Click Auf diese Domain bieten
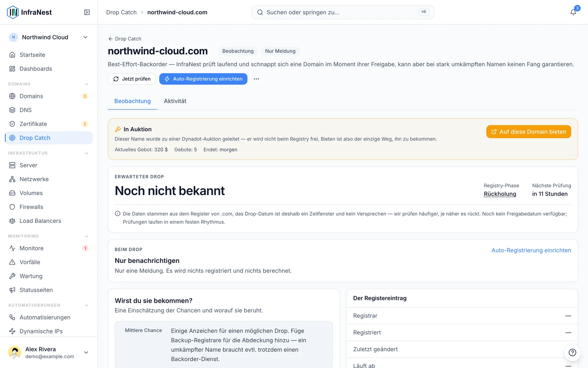The image size is (588, 368). (x=528, y=132)
